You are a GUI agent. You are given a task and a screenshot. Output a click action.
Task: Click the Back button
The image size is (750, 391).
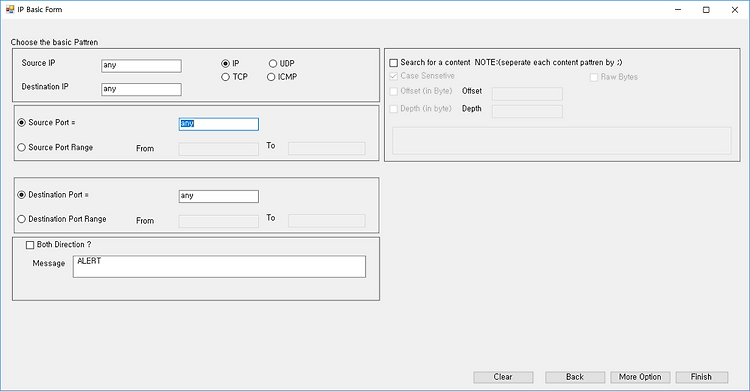[x=575, y=377]
